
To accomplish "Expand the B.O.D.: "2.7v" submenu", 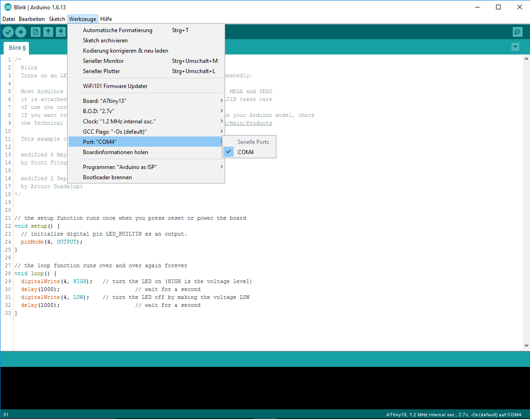I will click(x=146, y=111).
